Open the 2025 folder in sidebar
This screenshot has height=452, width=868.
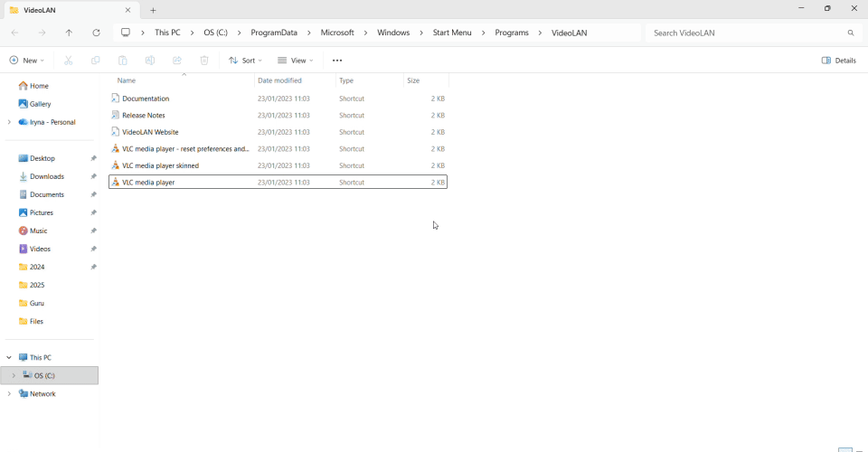[32, 285]
